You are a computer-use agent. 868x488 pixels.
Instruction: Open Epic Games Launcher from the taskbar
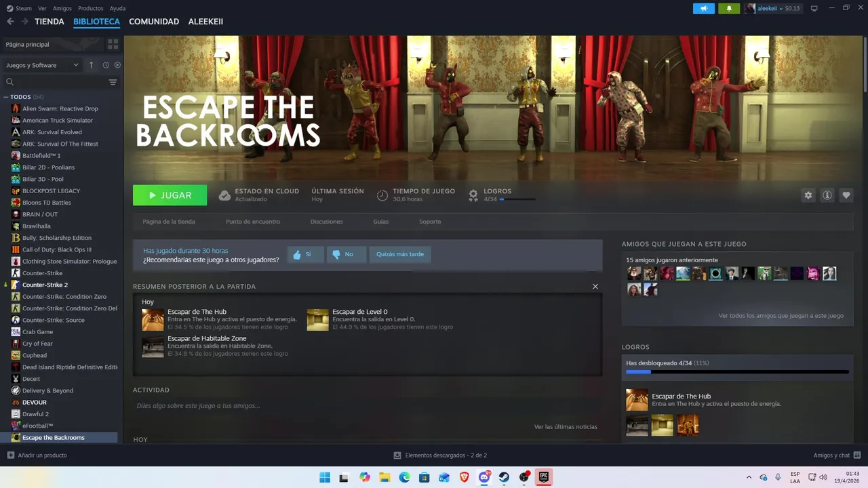pyautogui.click(x=543, y=477)
